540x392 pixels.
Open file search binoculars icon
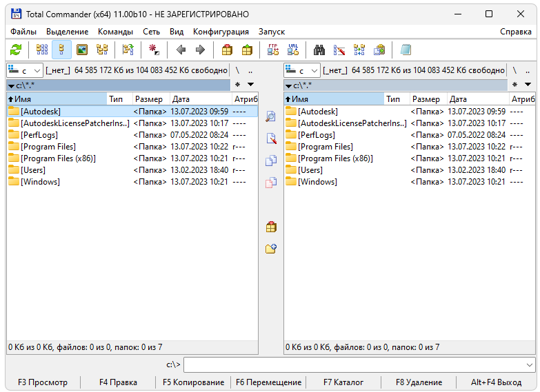(x=319, y=50)
